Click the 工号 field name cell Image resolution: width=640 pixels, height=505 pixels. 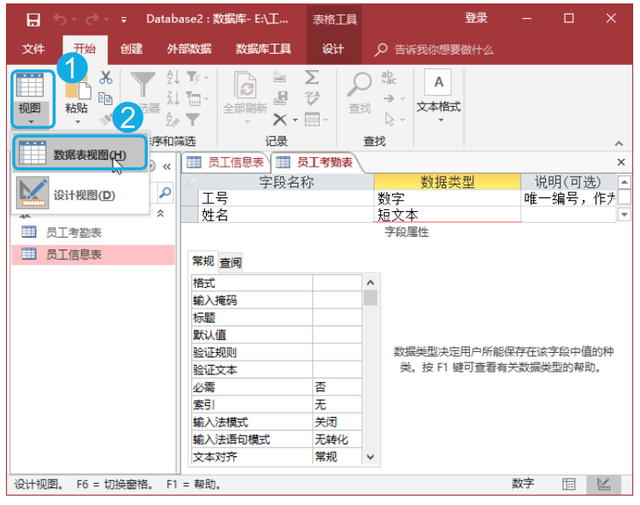click(x=286, y=198)
